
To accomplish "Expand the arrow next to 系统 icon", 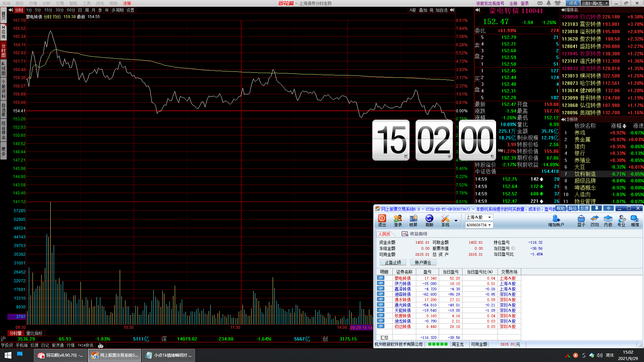I will pyautogui.click(x=456, y=221).
